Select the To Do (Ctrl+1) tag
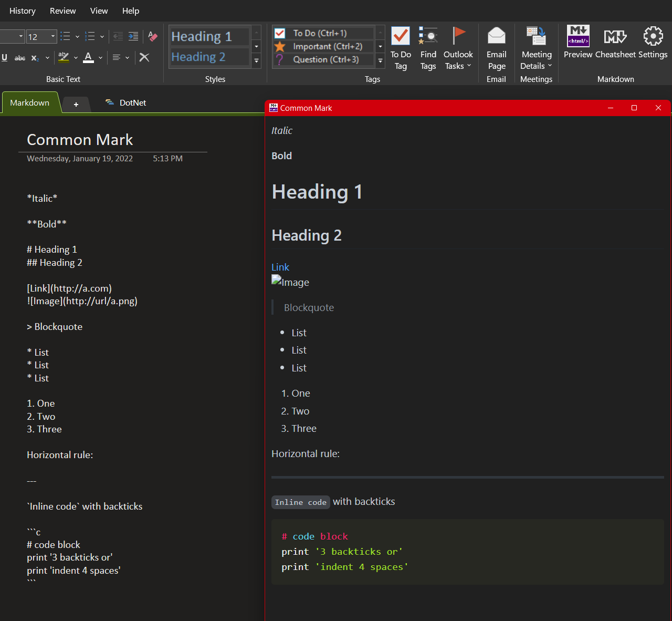 tap(323, 33)
